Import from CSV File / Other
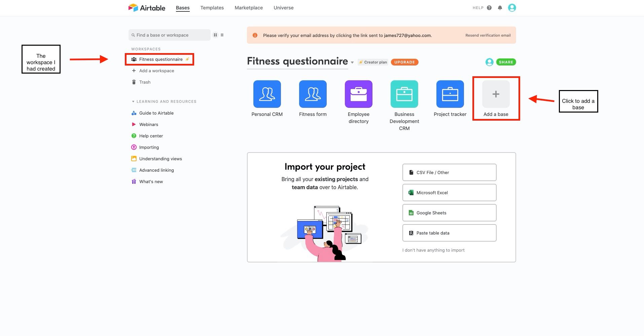 [450, 172]
